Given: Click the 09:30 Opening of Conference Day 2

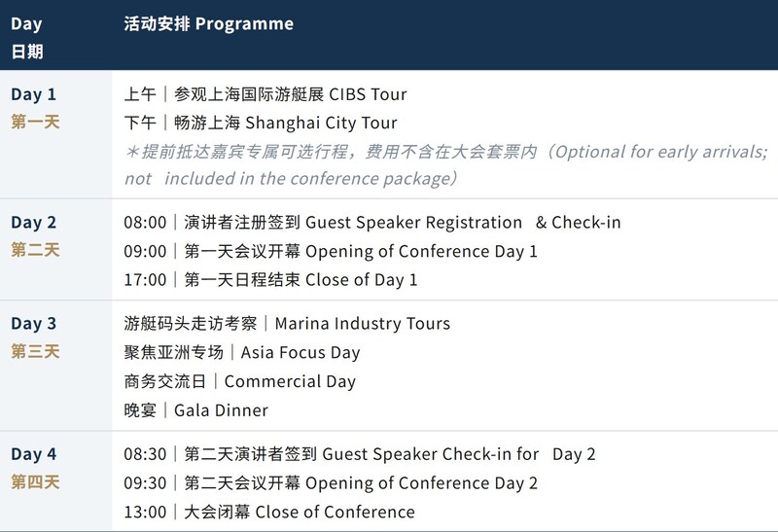Looking at the screenshot, I should [x=331, y=482].
